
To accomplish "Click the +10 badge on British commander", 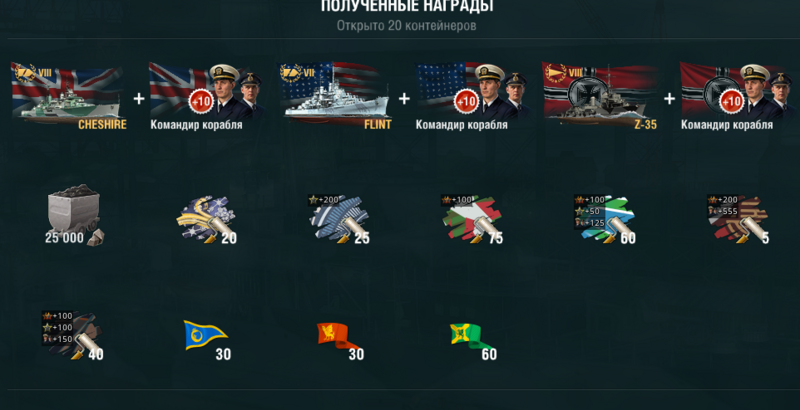I will click(201, 101).
